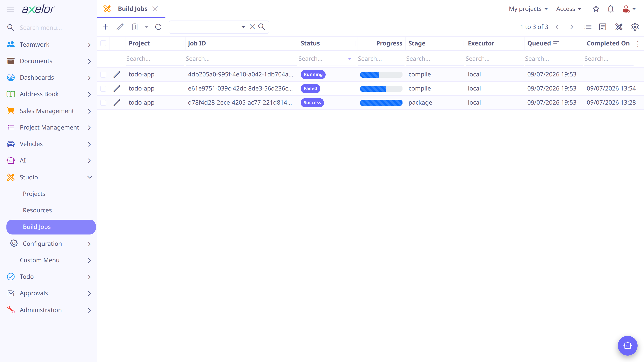This screenshot has width=644, height=362.
Task: Edit the Success job row
Action: click(117, 103)
